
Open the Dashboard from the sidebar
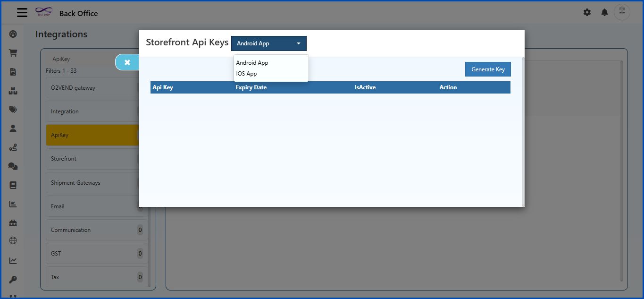[13, 34]
